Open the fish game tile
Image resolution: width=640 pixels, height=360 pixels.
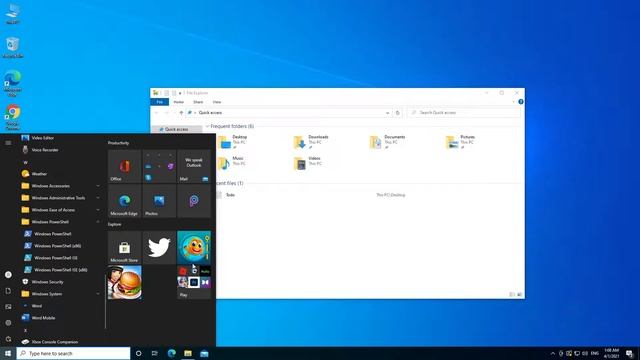(194, 247)
